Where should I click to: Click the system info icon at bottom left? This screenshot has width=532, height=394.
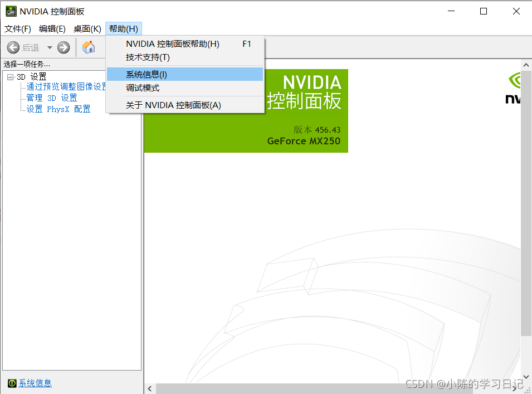tap(12, 383)
